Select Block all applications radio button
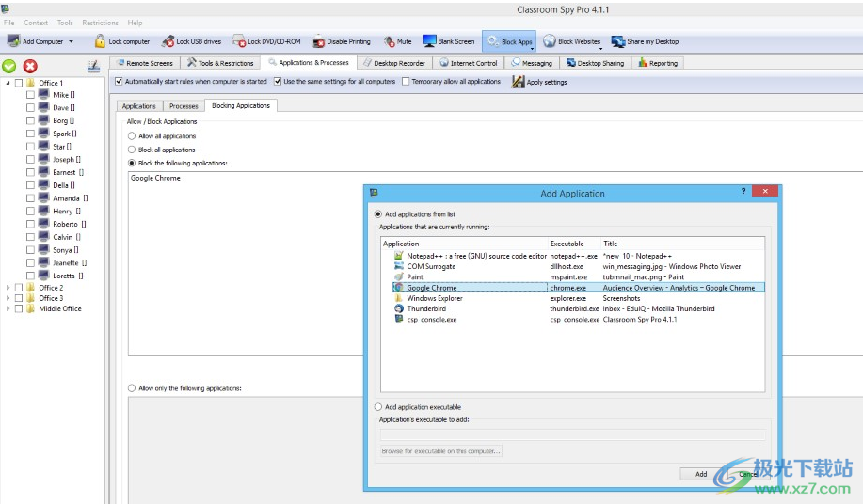 click(132, 150)
